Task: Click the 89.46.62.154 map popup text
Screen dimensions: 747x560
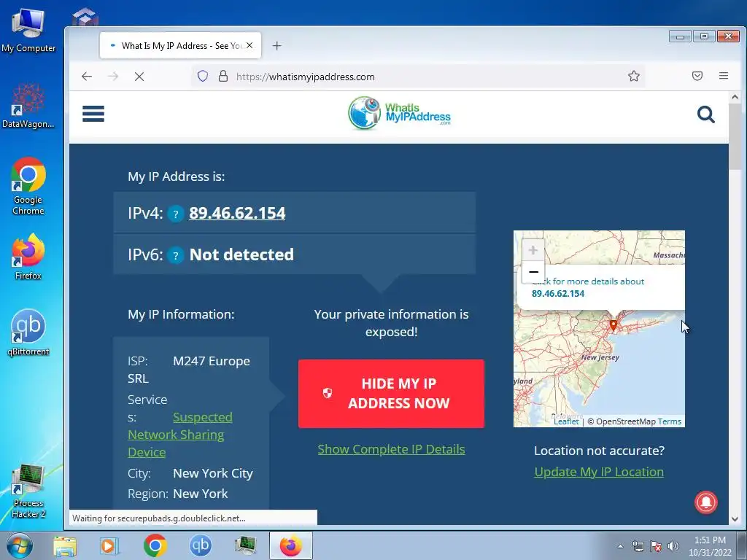Action: 558,293
